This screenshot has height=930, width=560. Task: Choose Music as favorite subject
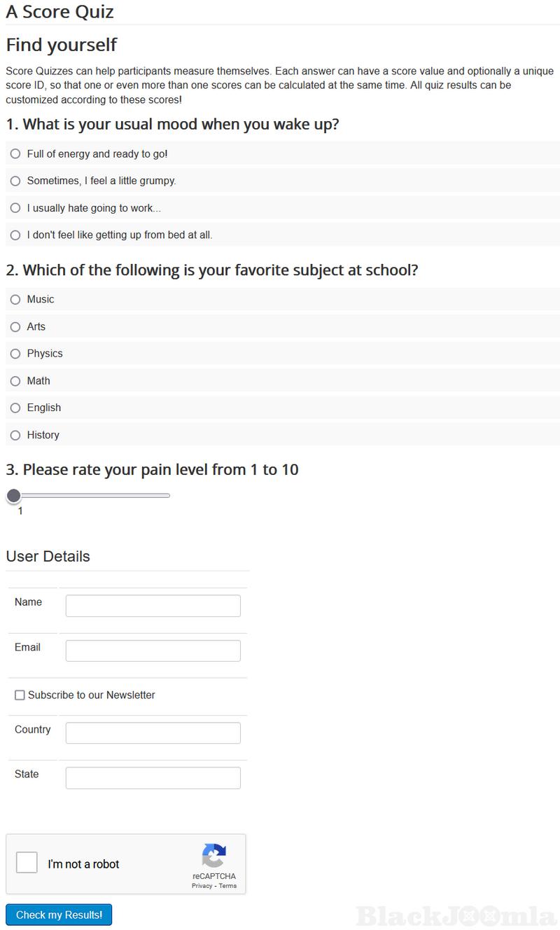15,300
